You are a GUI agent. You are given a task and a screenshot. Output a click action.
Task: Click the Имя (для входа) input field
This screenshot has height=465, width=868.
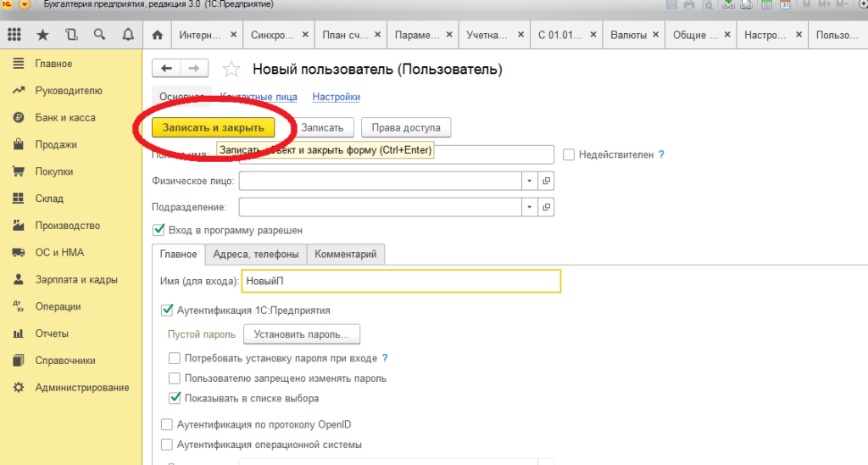coord(401,281)
